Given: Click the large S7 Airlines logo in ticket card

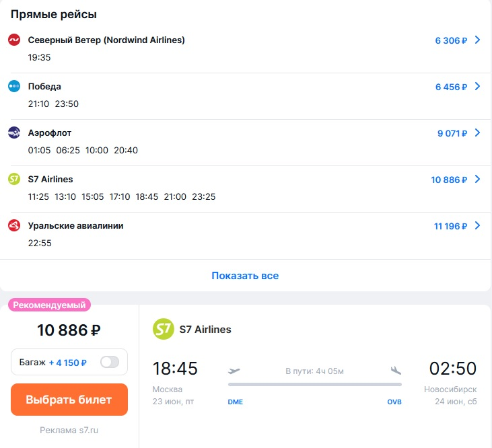Looking at the screenshot, I should (164, 330).
